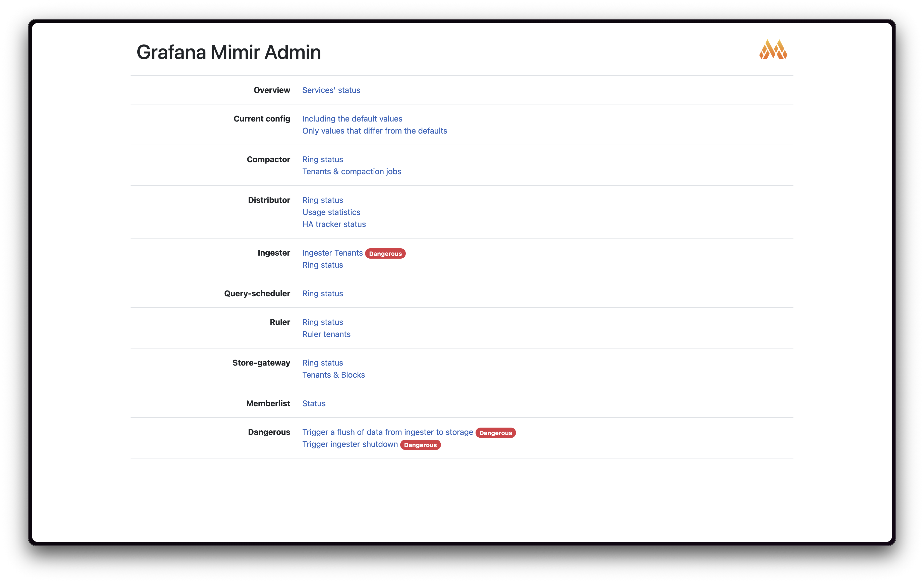
Task: View Ruler tenants list
Action: [x=326, y=334]
